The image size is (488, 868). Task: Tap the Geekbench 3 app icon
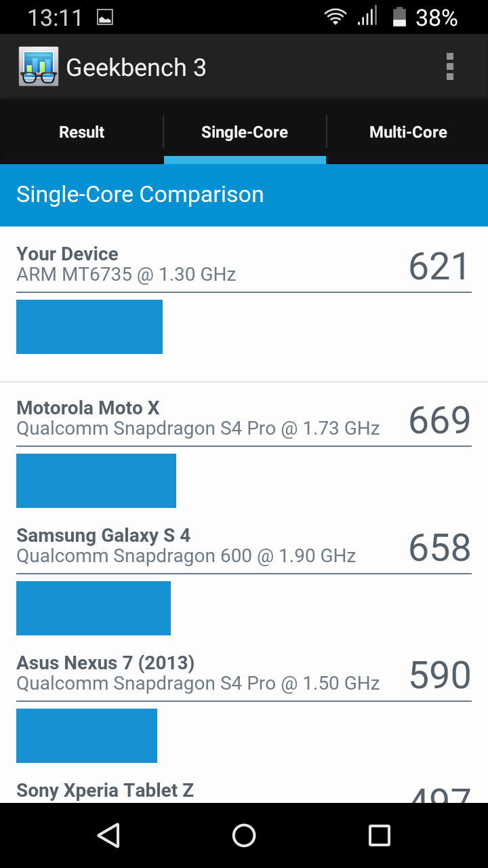point(39,66)
